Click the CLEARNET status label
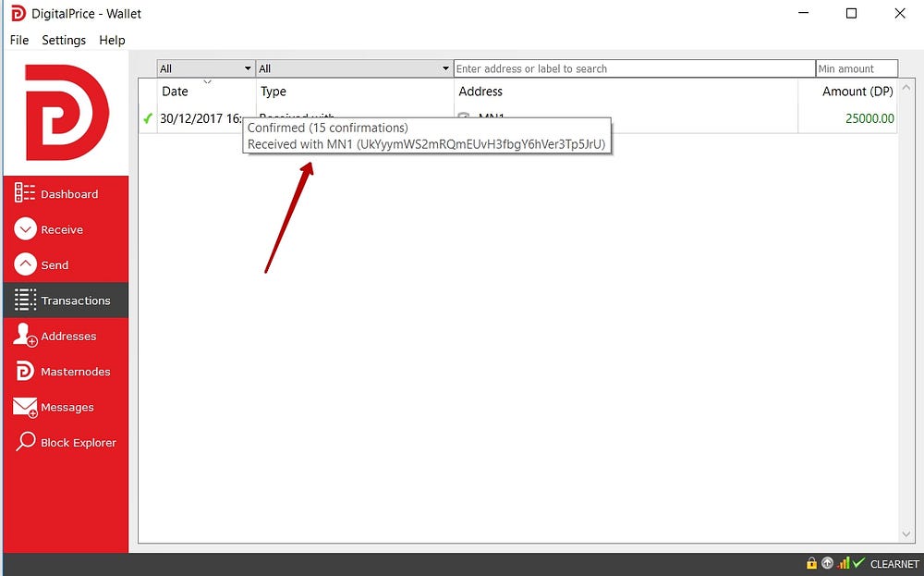This screenshot has height=576, width=924. pos(894,564)
